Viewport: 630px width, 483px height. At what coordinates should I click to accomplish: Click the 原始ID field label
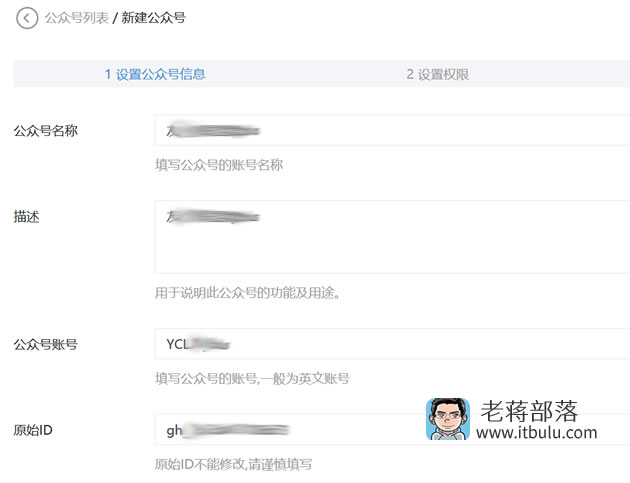[33, 430]
